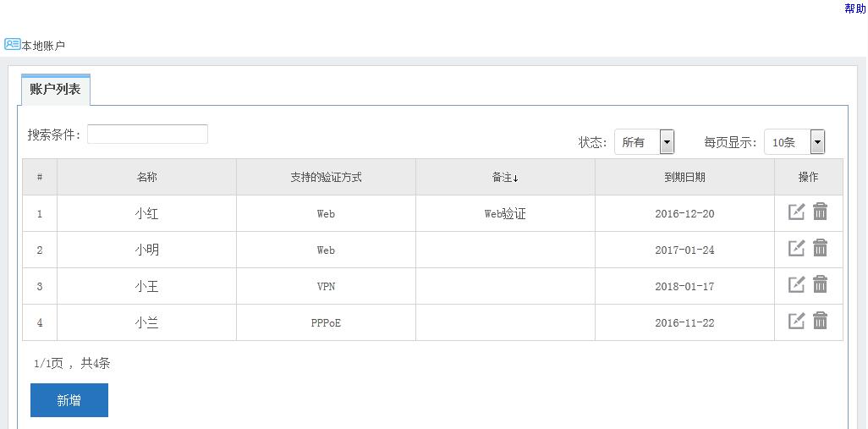Delete the 小王 account
Viewport: 868px width, 429px height.
click(x=820, y=285)
